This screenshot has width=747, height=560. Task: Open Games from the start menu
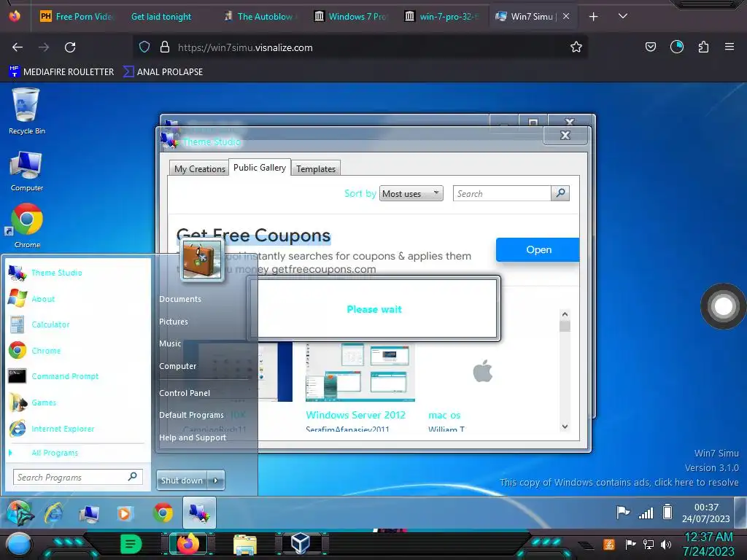click(44, 402)
